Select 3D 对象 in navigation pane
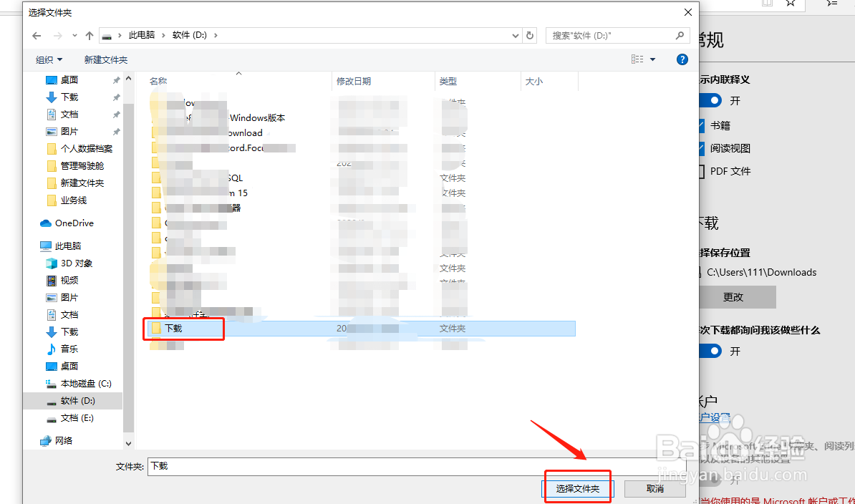The width and height of the screenshot is (855, 504). pyautogui.click(x=77, y=263)
